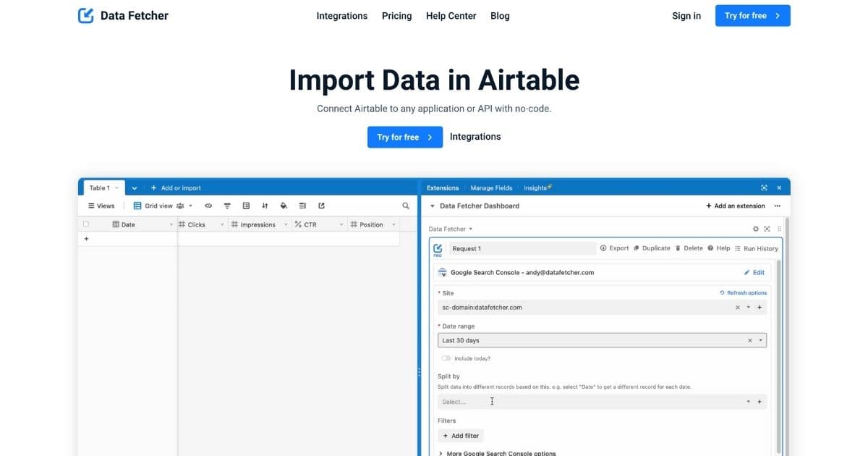Click Add an extension
The width and height of the screenshot is (868, 456).
[x=735, y=206]
